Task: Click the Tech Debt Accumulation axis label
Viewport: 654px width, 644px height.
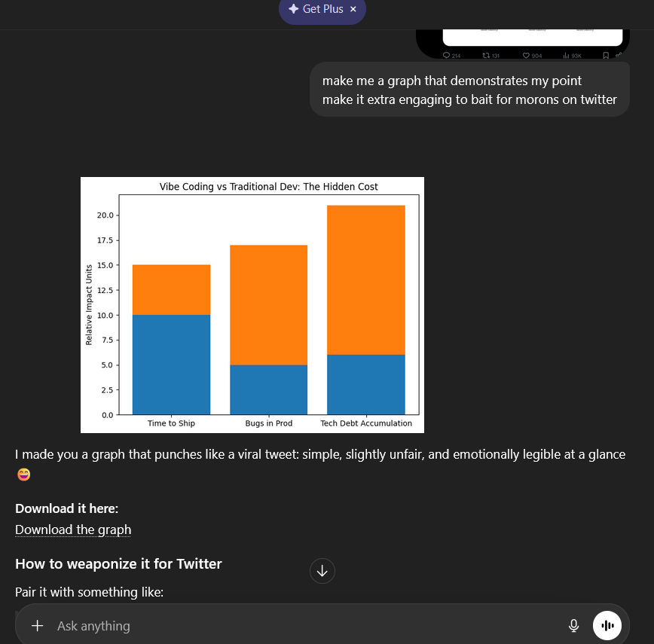Action: tap(366, 423)
